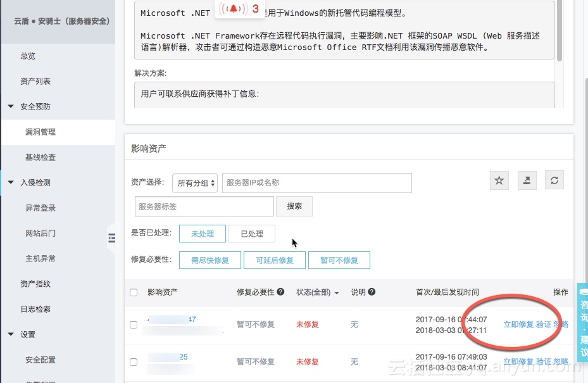
Task: Go to 基线检查 in the sidebar
Action: click(41, 157)
